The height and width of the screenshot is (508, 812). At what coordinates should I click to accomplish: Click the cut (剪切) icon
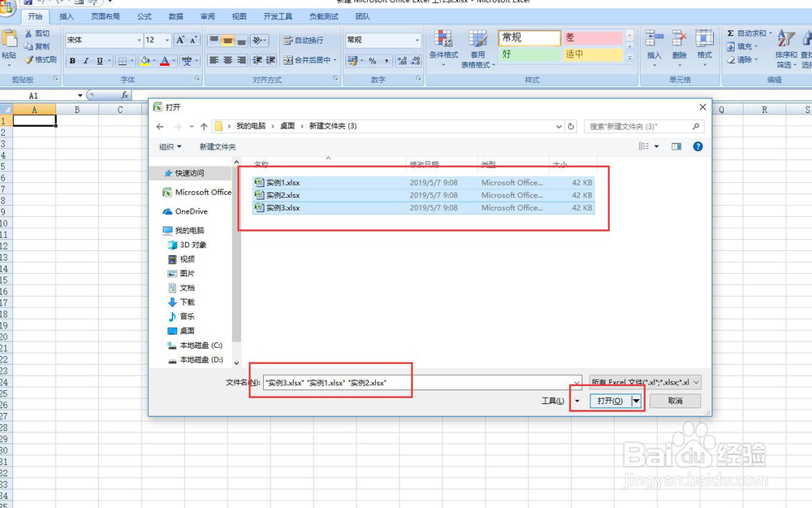(28, 33)
